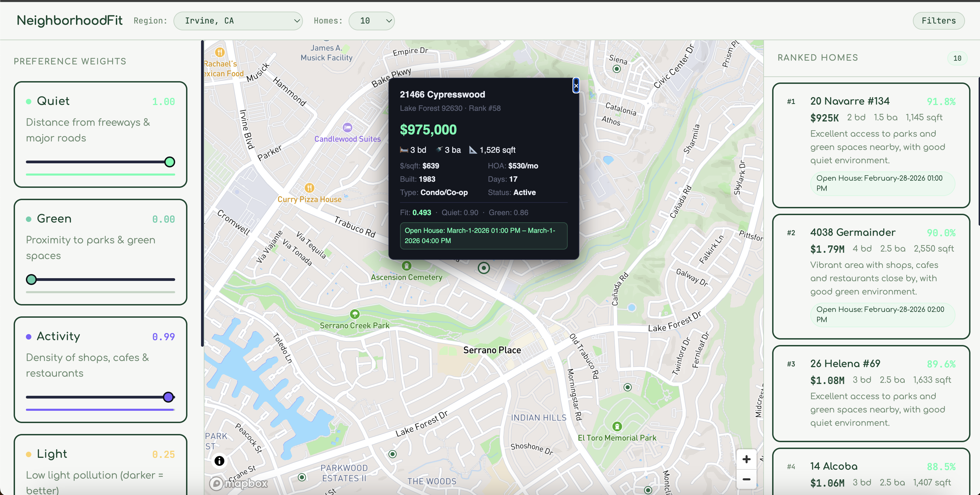Expand the Homes count dropdown

pyautogui.click(x=371, y=21)
